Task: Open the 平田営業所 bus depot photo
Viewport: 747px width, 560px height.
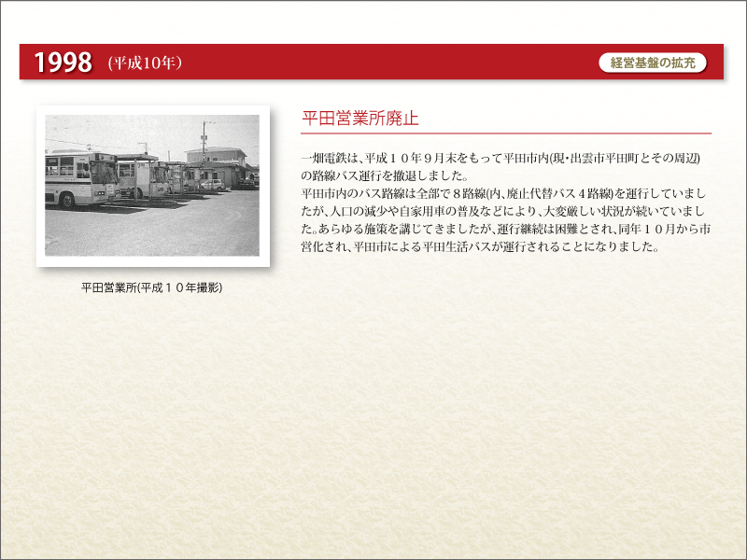Action: pos(152,186)
